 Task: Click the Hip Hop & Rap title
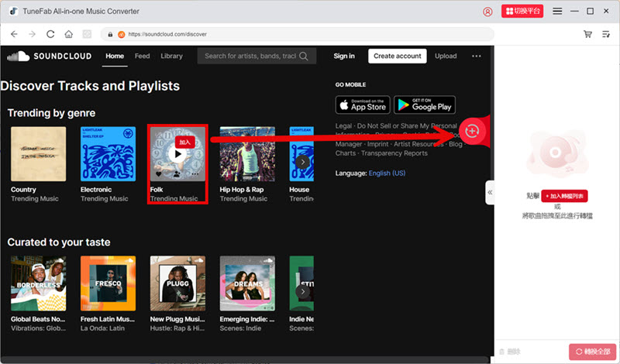[x=242, y=190]
